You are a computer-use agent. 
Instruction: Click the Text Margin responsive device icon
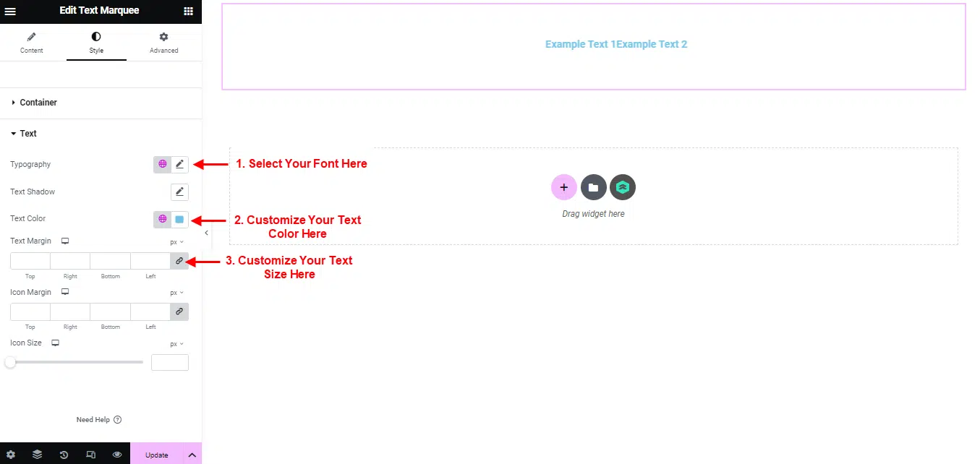click(x=64, y=241)
